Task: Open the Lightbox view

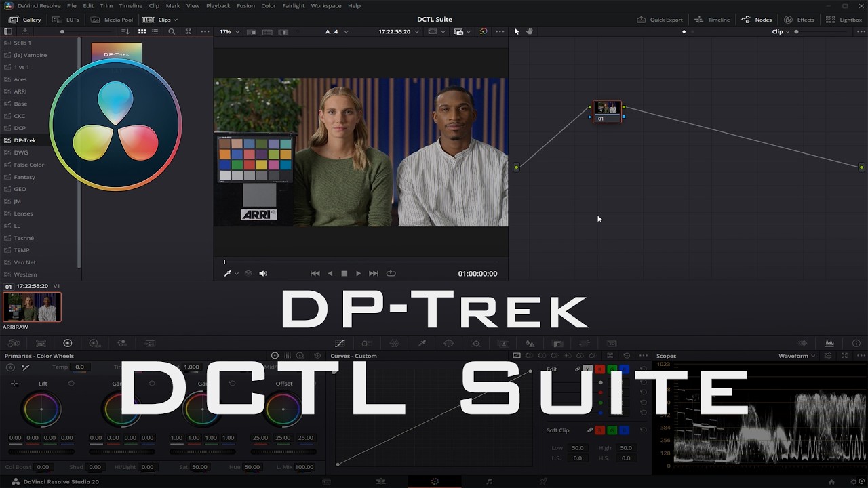Action: pos(844,20)
